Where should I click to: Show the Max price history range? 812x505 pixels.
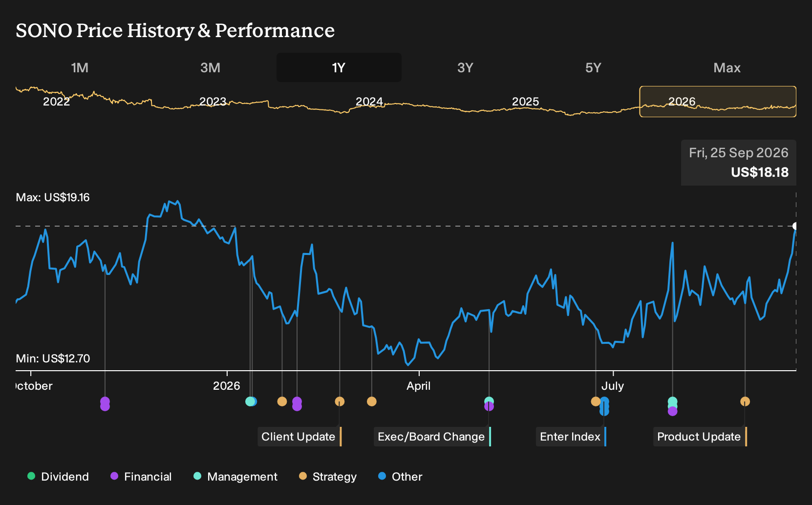[727, 67]
